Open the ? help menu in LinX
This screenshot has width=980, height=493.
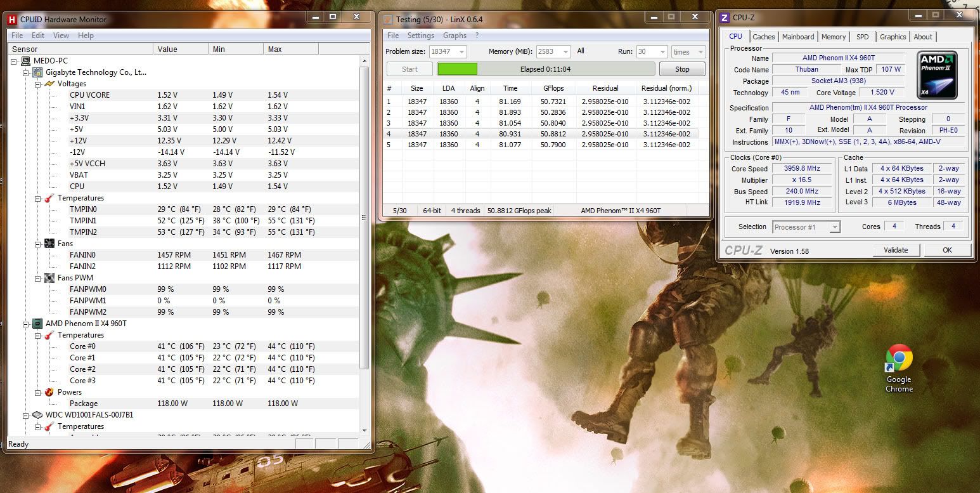pos(477,36)
